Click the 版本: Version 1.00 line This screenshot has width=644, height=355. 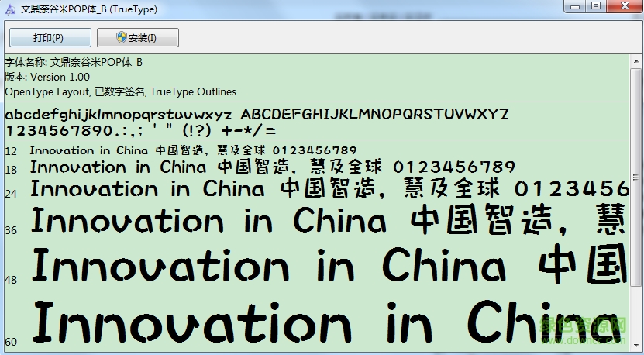tap(47, 77)
